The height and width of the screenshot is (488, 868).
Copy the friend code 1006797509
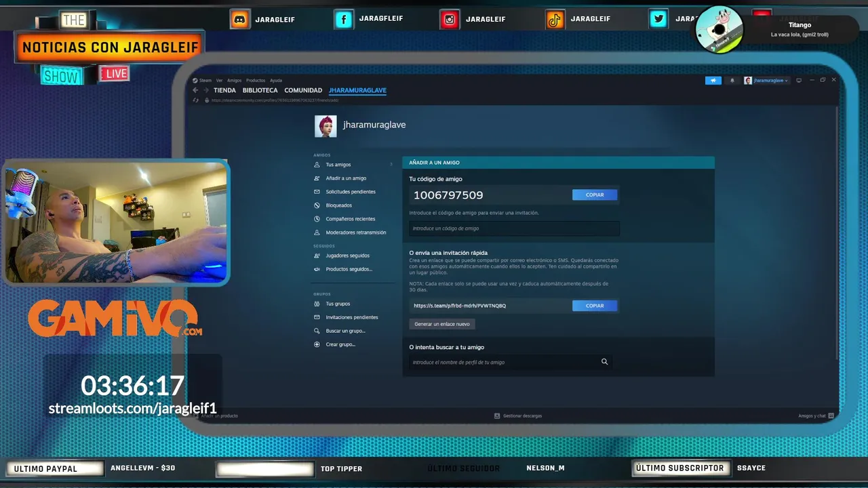pyautogui.click(x=595, y=195)
